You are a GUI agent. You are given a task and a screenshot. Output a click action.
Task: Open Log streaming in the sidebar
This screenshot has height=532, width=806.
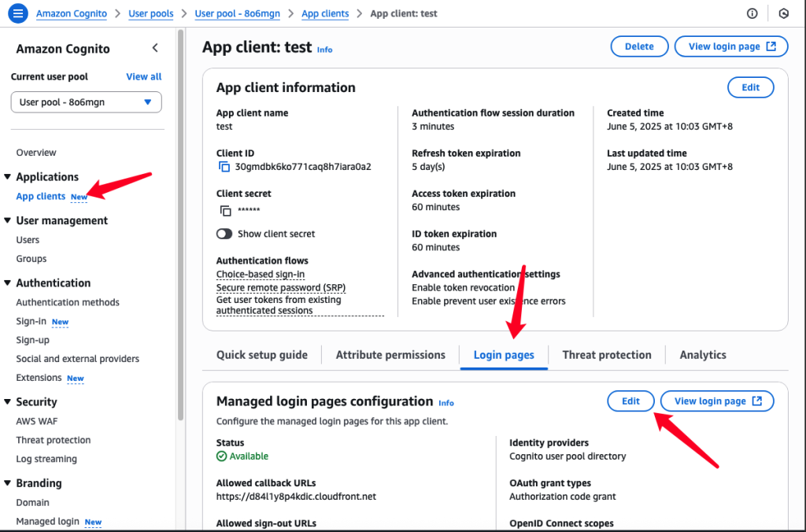46,459
